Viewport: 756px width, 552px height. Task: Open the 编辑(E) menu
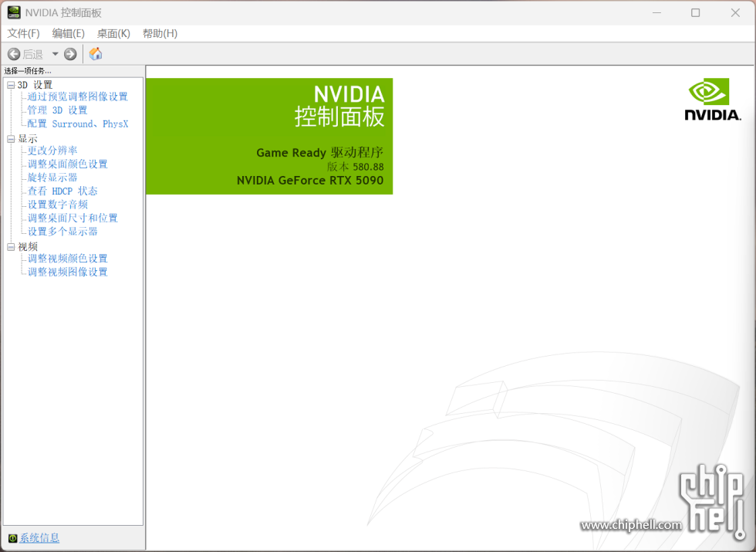point(68,33)
